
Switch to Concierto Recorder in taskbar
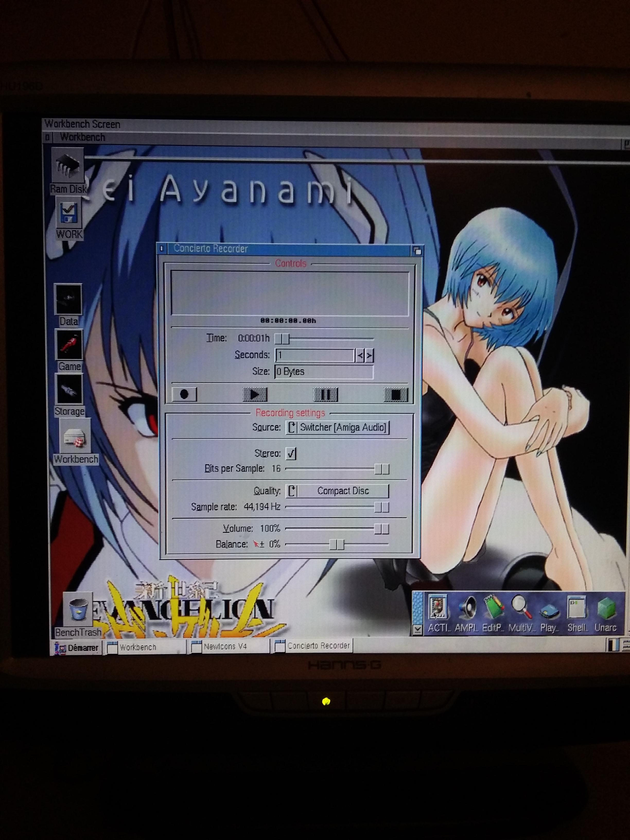point(313,645)
